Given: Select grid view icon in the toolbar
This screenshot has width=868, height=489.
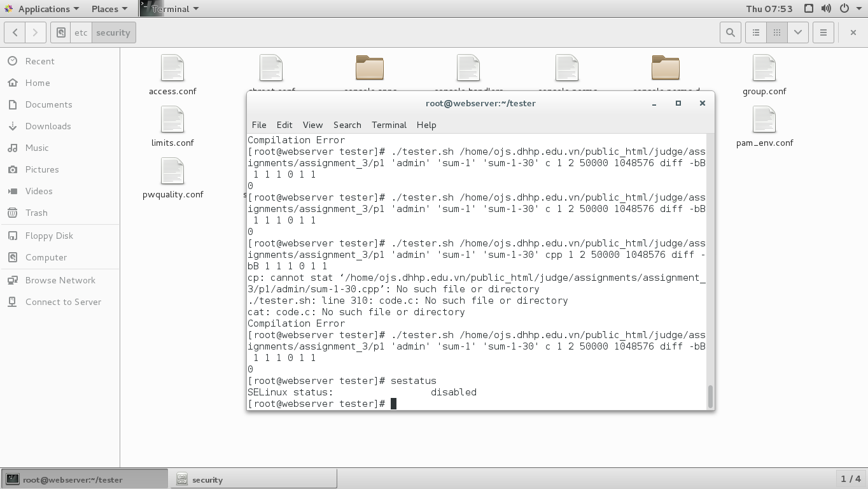Looking at the screenshot, I should click(776, 32).
